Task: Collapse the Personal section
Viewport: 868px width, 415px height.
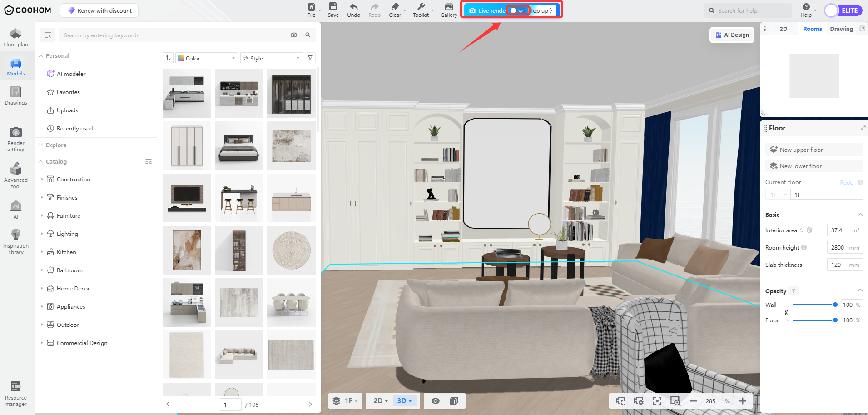Action: pos(41,56)
